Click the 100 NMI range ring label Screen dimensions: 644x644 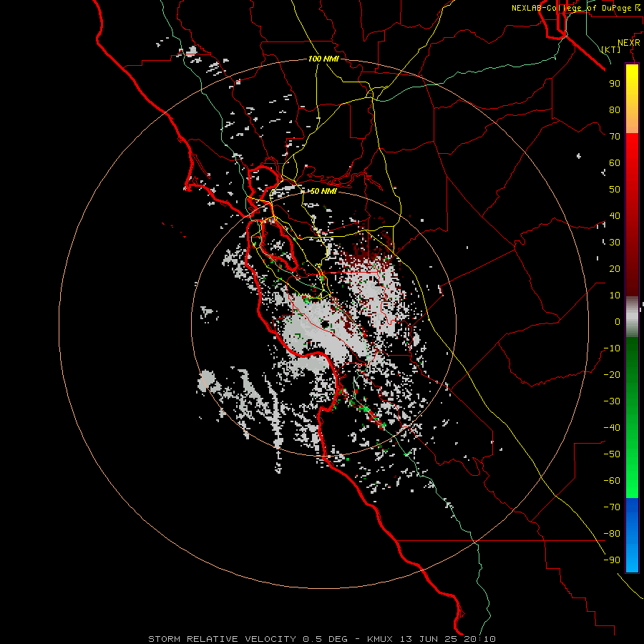[x=323, y=59]
